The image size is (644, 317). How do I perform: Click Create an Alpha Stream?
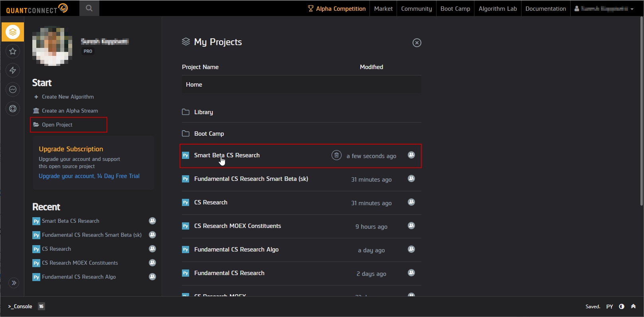pyautogui.click(x=70, y=111)
